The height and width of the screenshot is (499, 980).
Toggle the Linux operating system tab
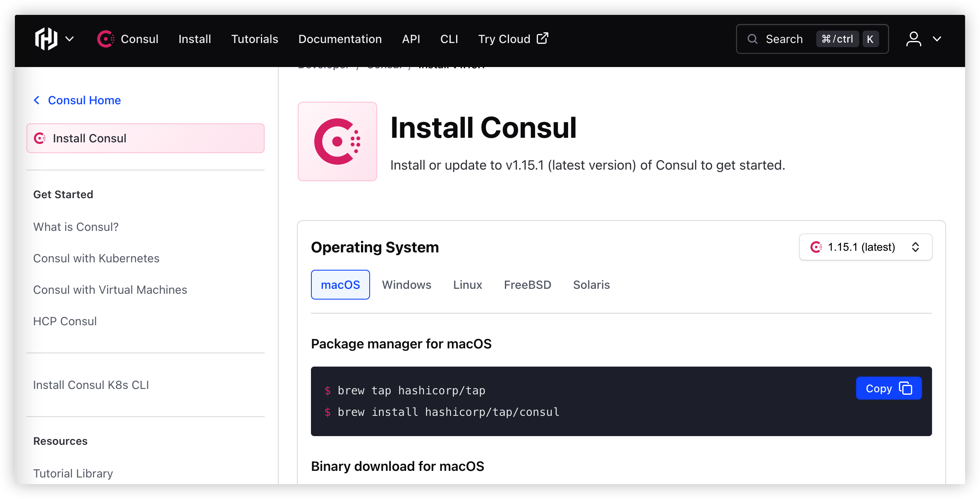[467, 285]
